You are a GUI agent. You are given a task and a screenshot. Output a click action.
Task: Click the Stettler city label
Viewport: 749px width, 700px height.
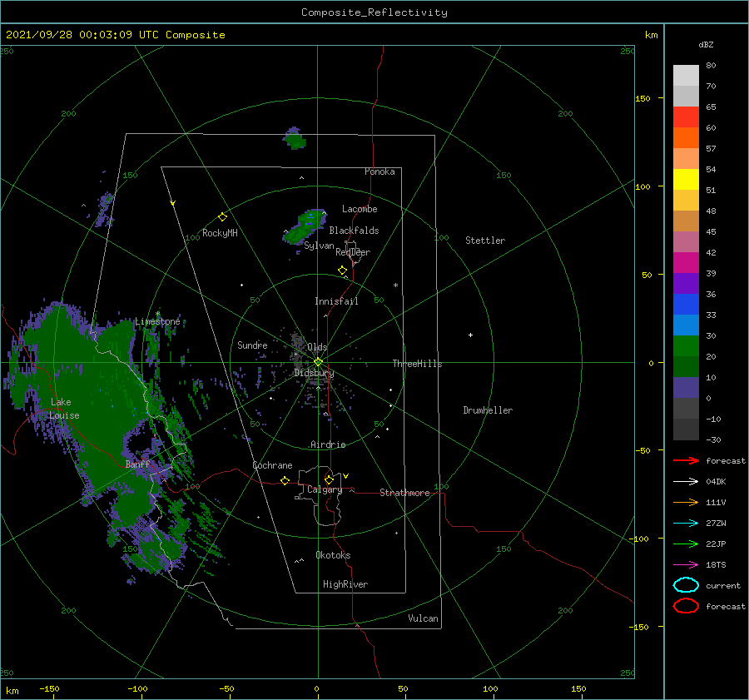tap(485, 241)
